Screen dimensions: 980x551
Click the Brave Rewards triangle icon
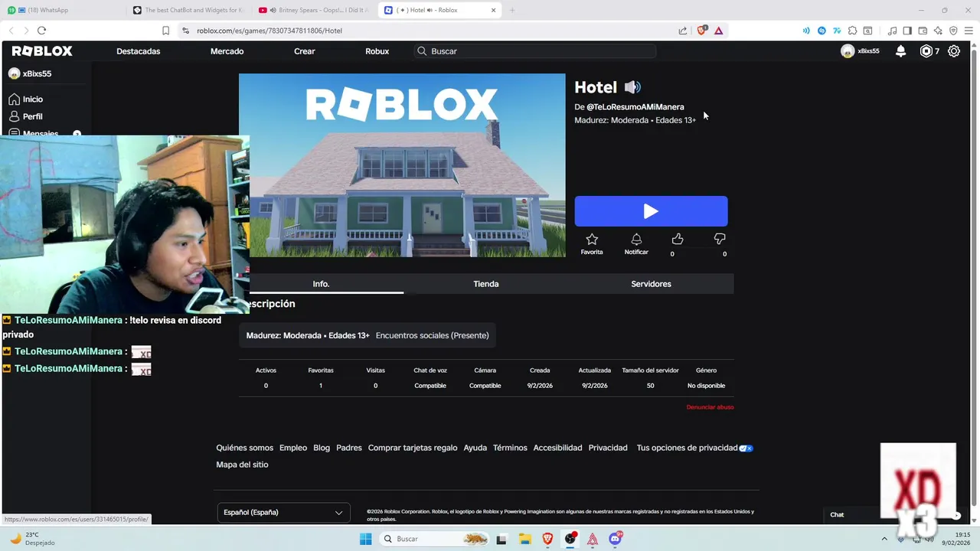[x=718, y=31]
